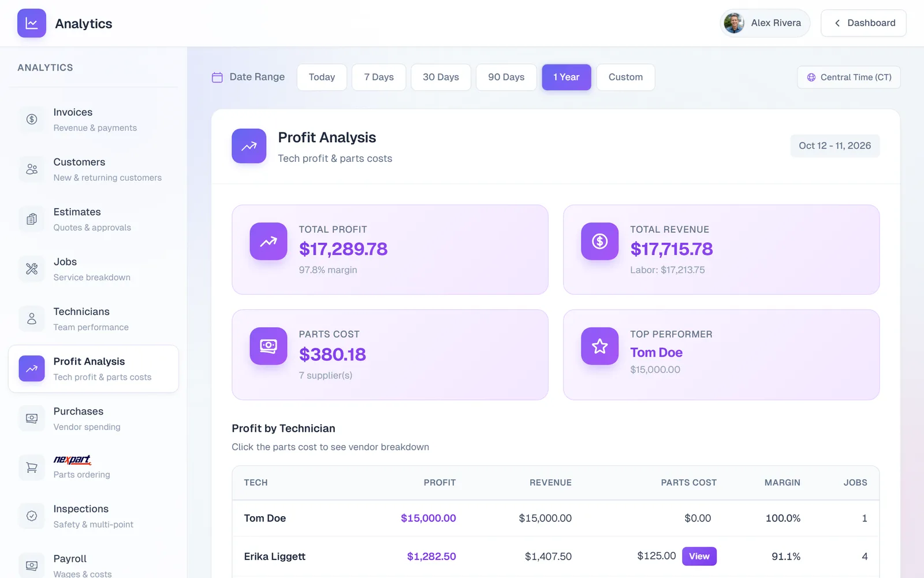Click the Profit Analysis header trend icon
This screenshot has width=924, height=578.
click(x=249, y=146)
